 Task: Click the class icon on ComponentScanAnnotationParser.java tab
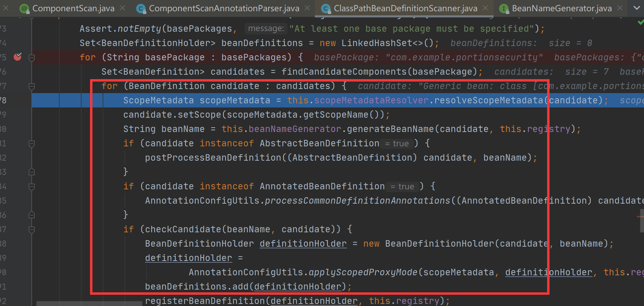point(141,9)
